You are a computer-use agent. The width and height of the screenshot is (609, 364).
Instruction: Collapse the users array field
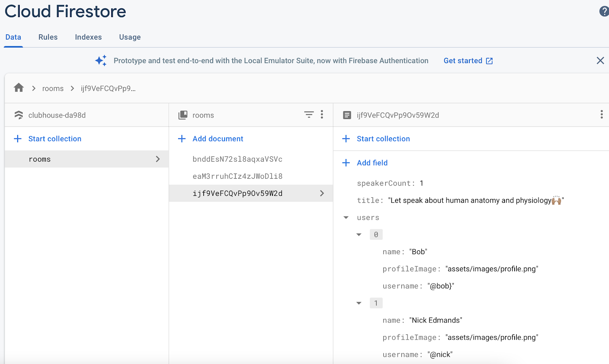coord(346,218)
